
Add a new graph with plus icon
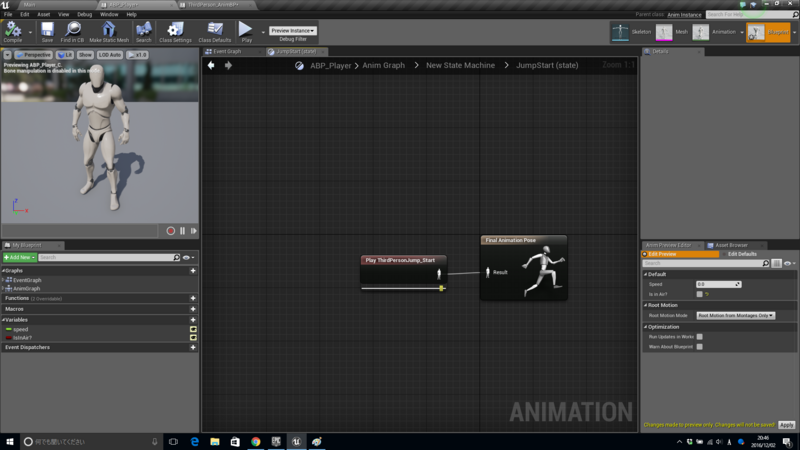[193, 271]
